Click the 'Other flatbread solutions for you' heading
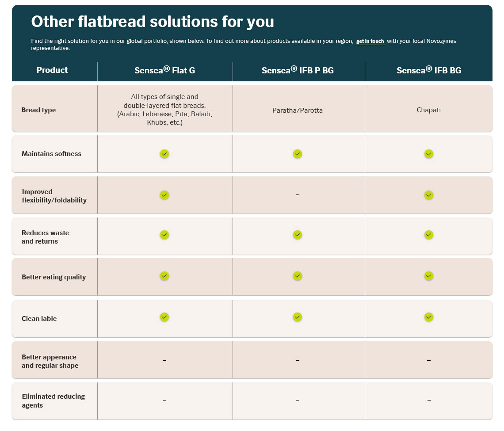Screen dimensions: 504x431 [153, 22]
